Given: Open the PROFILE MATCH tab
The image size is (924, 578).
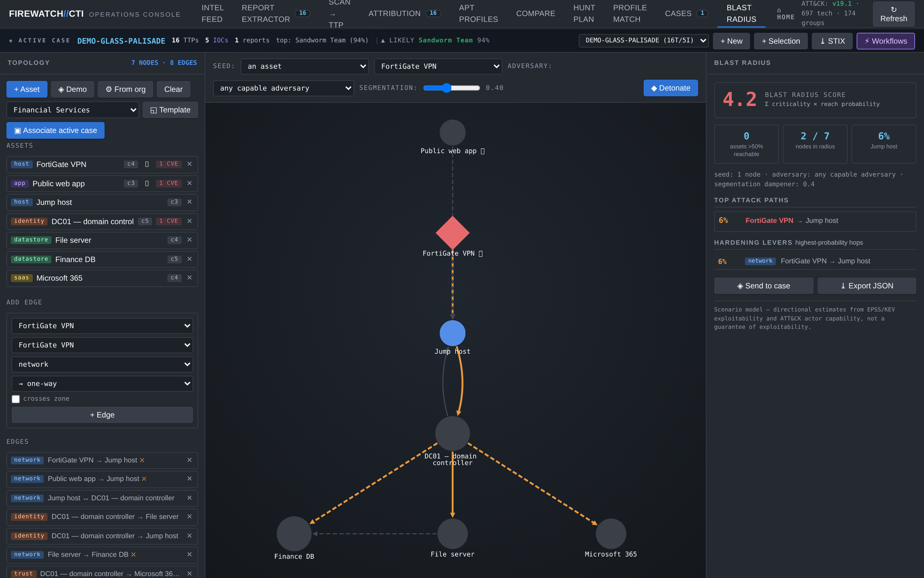Looking at the screenshot, I should point(629,13).
